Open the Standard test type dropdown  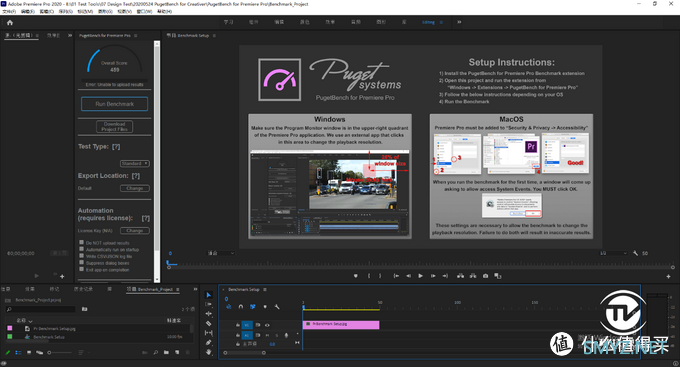tap(134, 164)
